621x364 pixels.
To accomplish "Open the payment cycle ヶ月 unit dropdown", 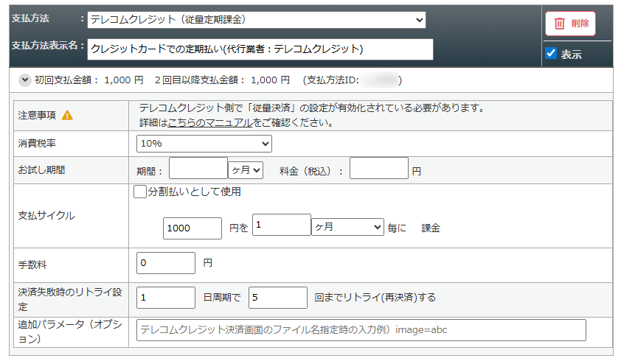I will pyautogui.click(x=347, y=228).
